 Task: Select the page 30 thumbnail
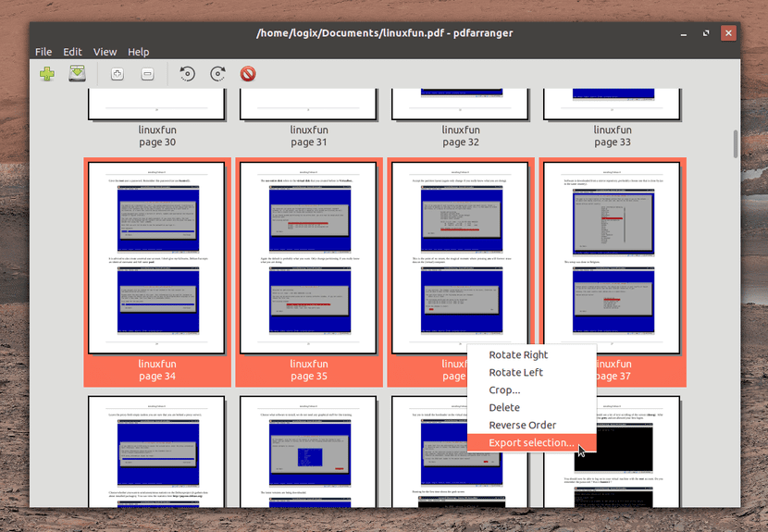(x=156, y=104)
